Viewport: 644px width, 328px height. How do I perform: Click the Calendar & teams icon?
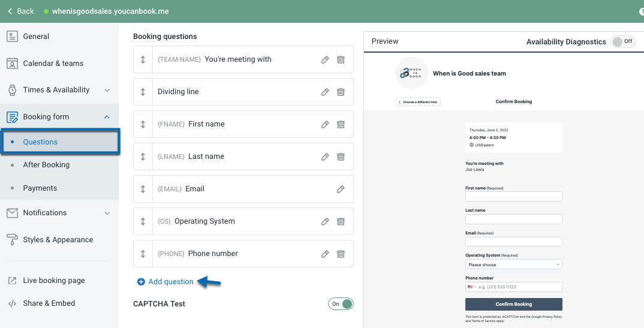13,63
